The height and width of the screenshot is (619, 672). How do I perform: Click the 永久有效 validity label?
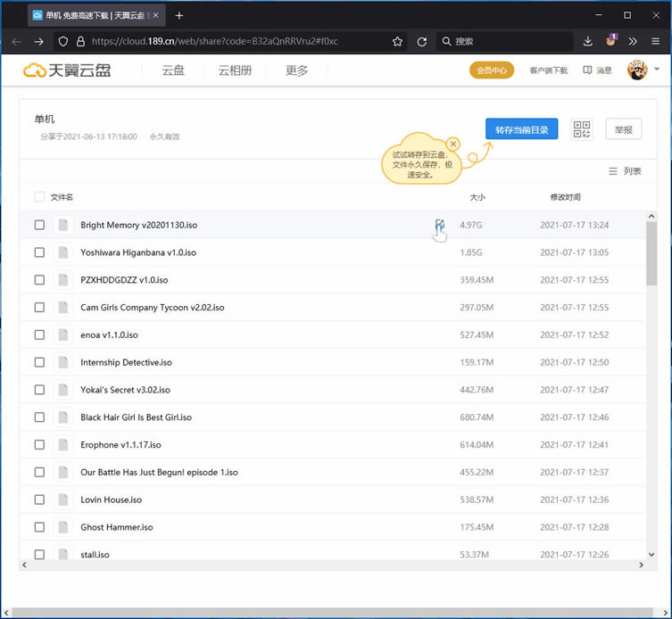[164, 136]
